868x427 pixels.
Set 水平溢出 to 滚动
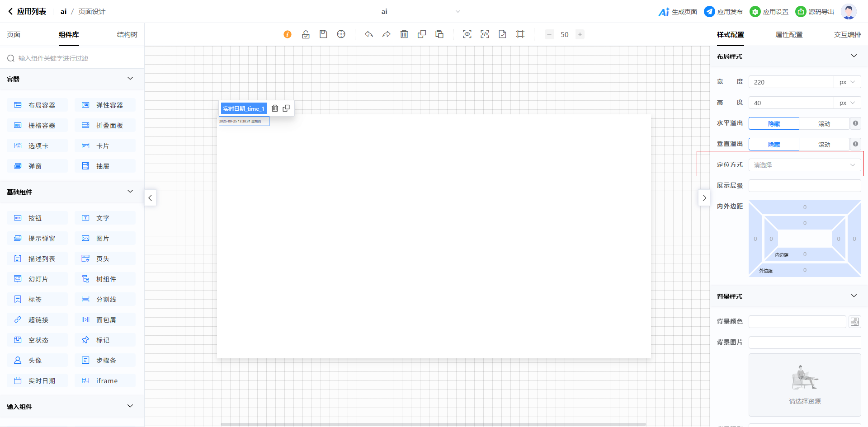[824, 124]
